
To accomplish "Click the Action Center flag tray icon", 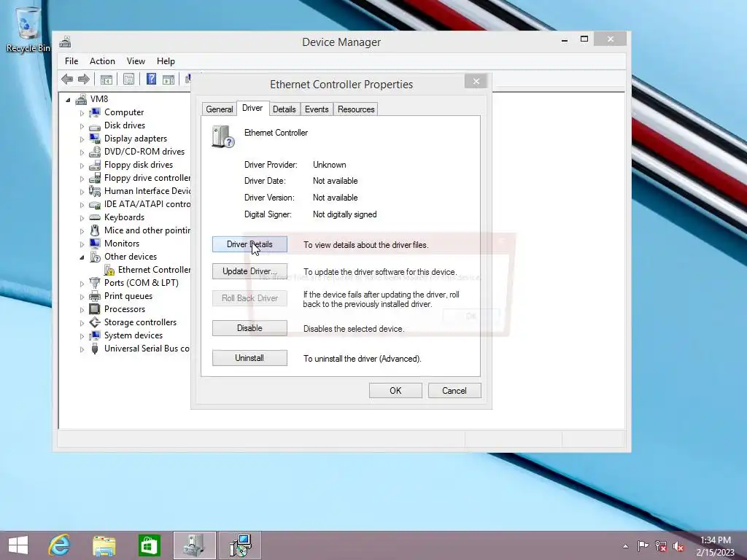I will (643, 545).
